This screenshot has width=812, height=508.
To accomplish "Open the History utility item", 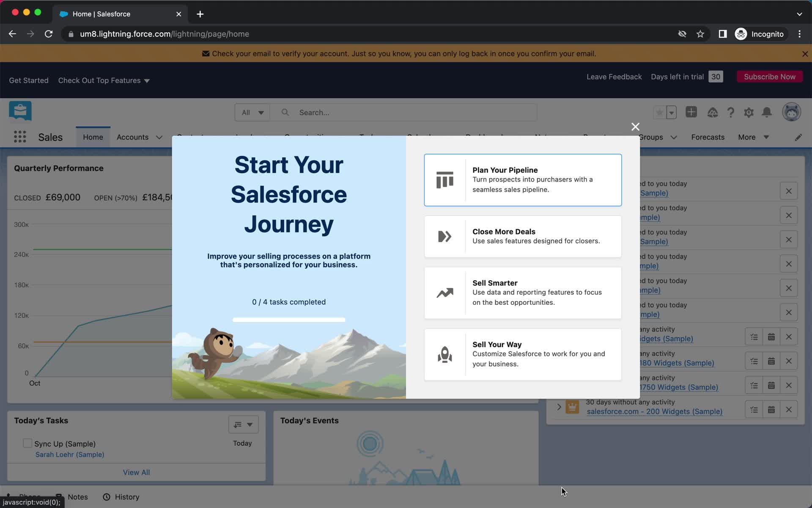I will tap(121, 497).
